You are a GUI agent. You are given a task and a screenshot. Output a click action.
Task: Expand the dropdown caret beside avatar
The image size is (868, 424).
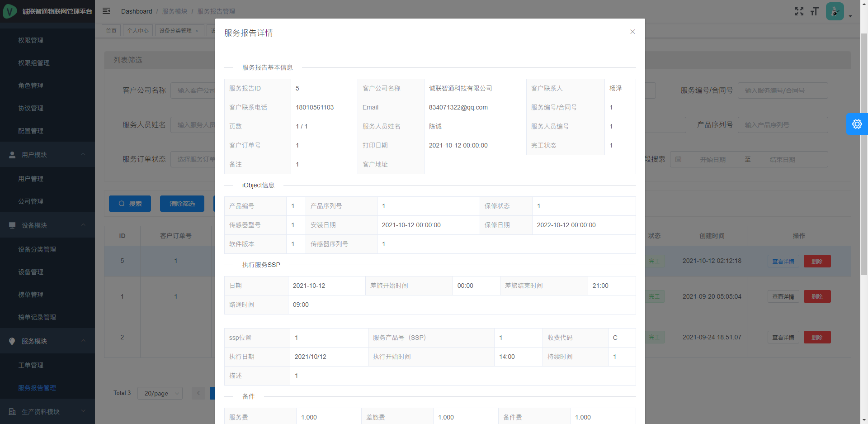coord(850,16)
